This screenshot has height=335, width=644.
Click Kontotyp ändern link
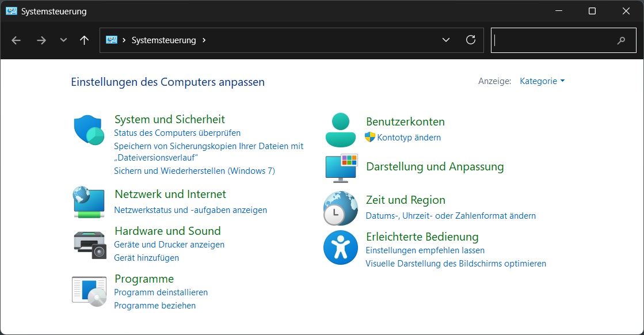(x=409, y=138)
